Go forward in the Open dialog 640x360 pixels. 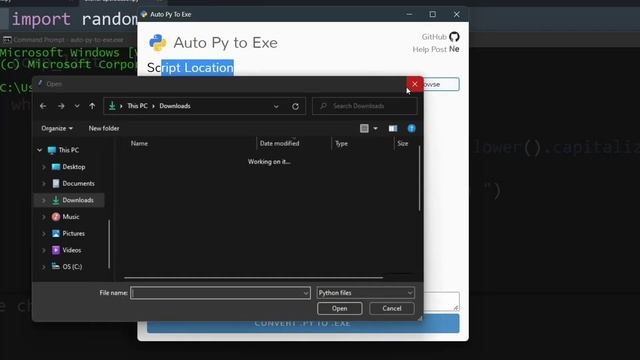click(61, 106)
